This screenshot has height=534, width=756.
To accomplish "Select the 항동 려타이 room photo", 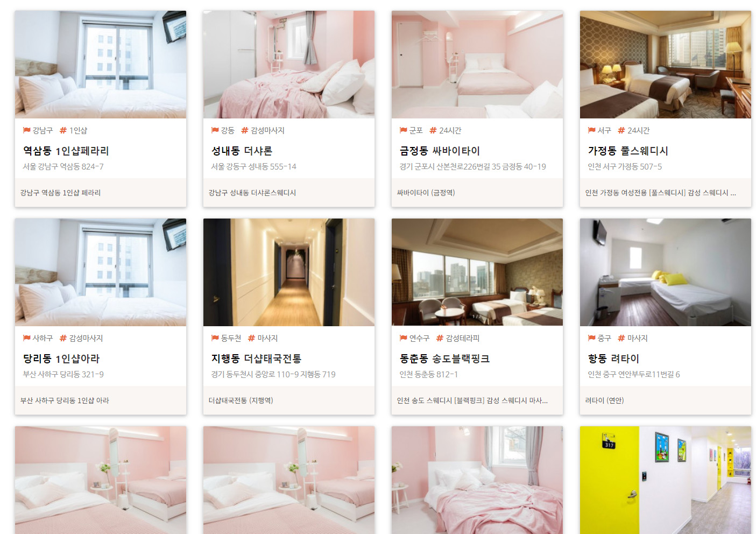I will coord(666,272).
